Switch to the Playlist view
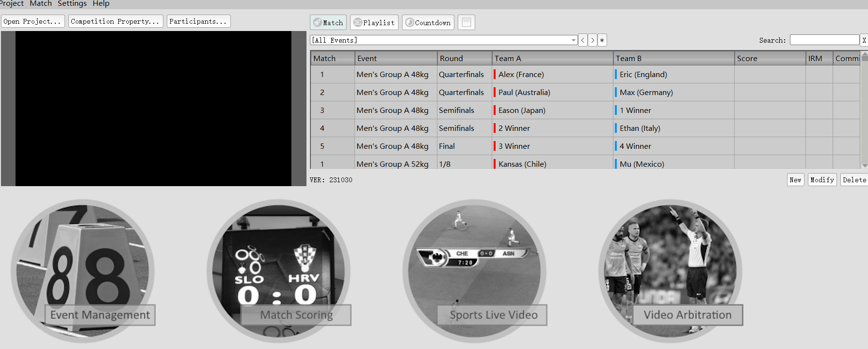This screenshot has height=349, width=868. (374, 22)
